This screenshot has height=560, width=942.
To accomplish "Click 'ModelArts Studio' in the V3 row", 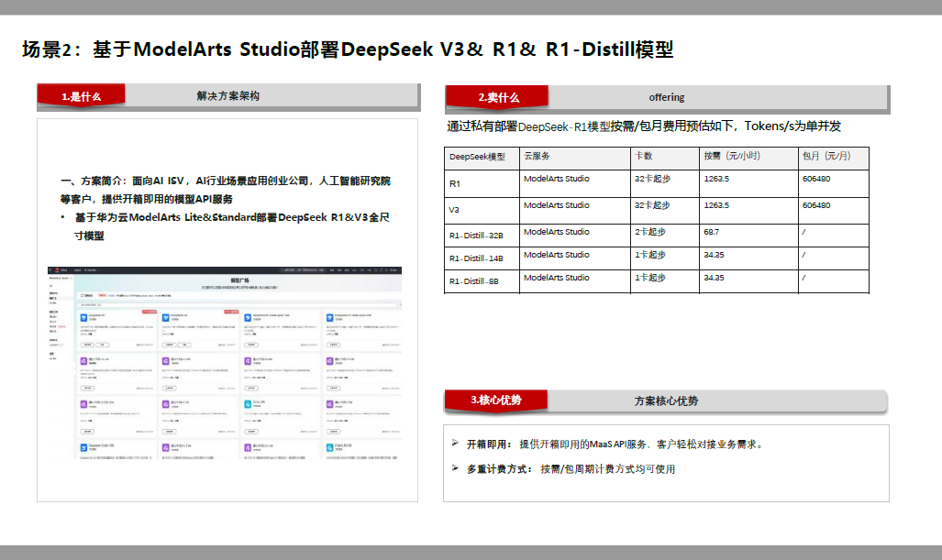I will [557, 205].
